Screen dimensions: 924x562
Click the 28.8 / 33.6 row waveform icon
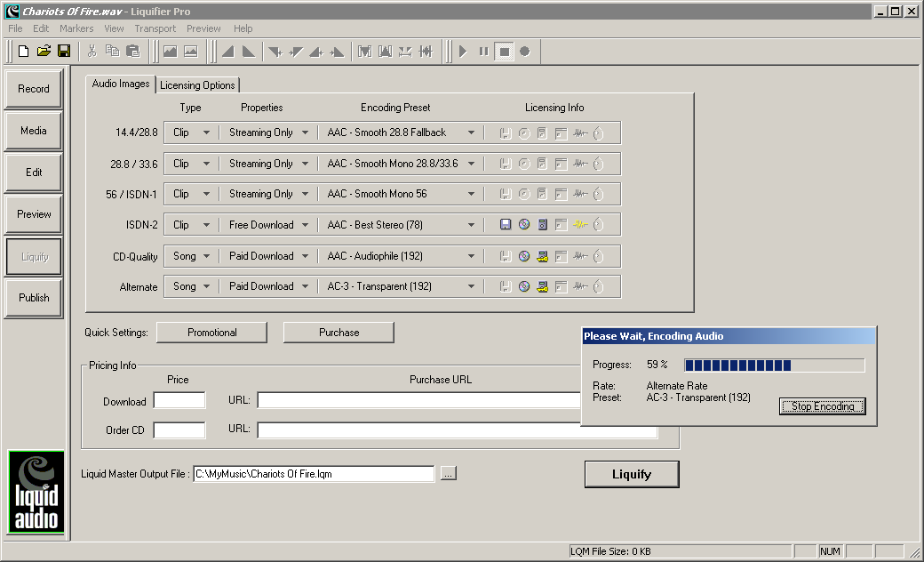coord(580,164)
